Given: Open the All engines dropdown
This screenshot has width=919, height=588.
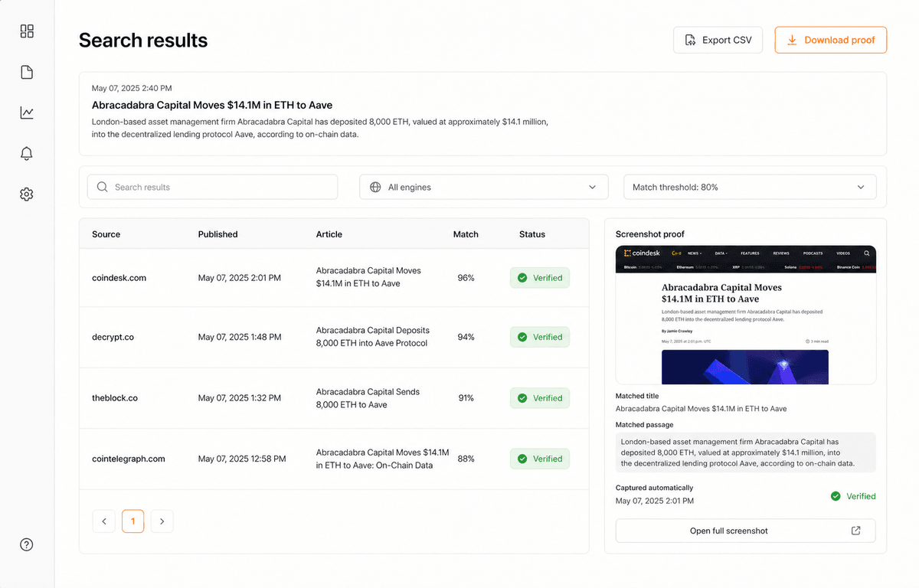Looking at the screenshot, I should click(484, 187).
